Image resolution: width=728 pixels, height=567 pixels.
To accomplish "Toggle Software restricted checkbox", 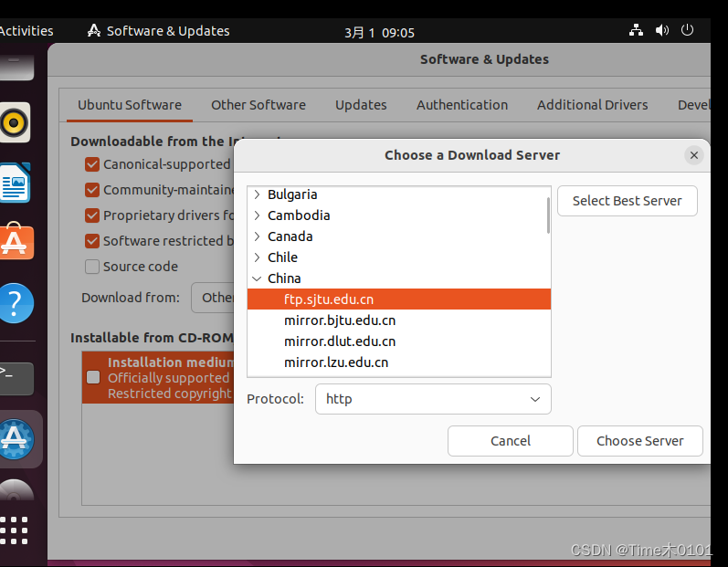I will [92, 241].
